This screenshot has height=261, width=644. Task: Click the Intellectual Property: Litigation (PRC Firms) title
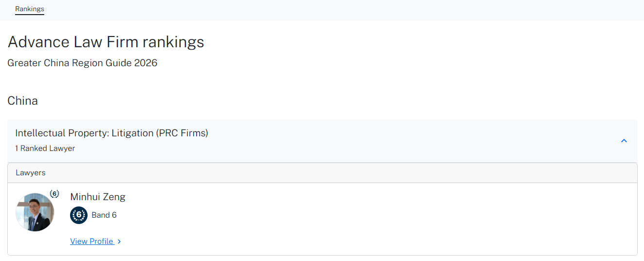click(111, 133)
